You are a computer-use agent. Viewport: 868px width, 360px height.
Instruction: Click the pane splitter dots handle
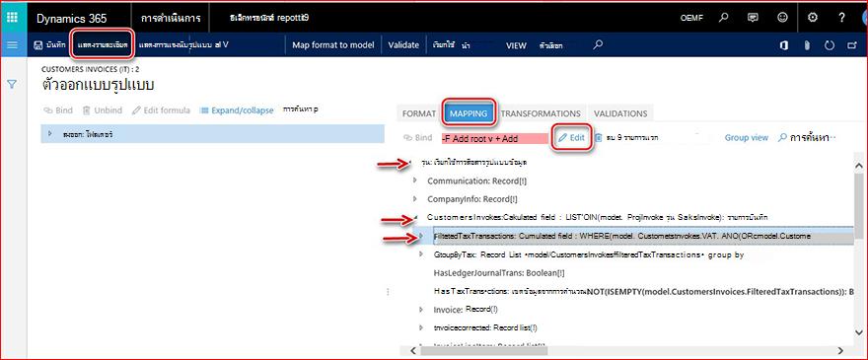pyautogui.click(x=388, y=291)
